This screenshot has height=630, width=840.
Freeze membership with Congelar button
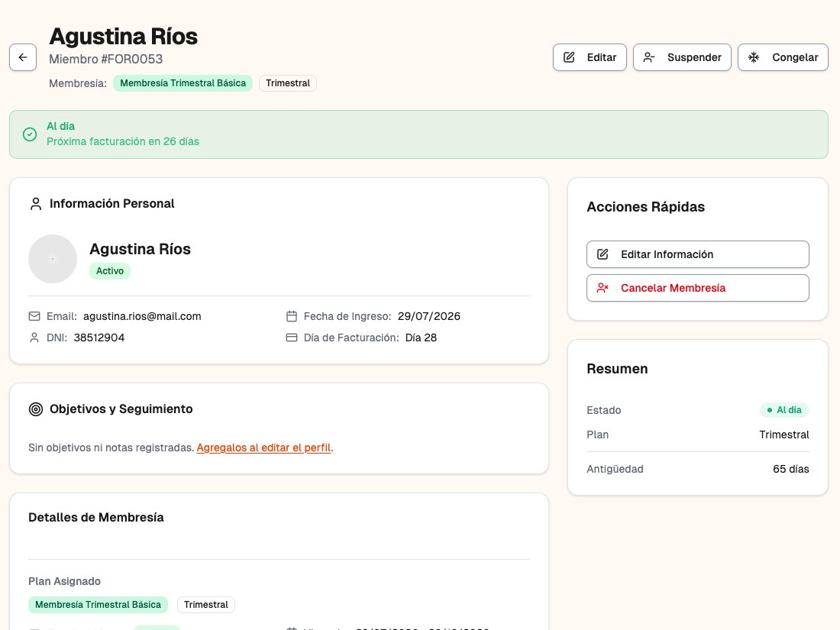point(783,57)
